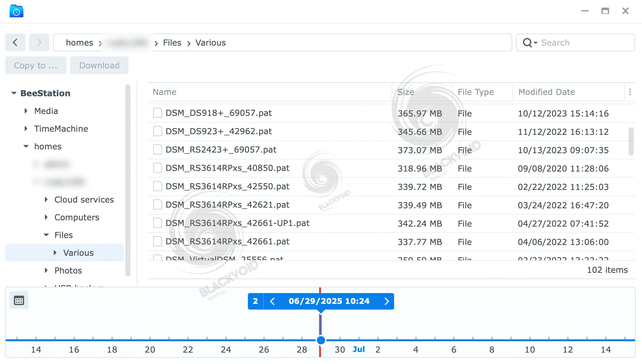Go to the next snapshot arrow
Screen dimensions: 642x364
[386, 301]
